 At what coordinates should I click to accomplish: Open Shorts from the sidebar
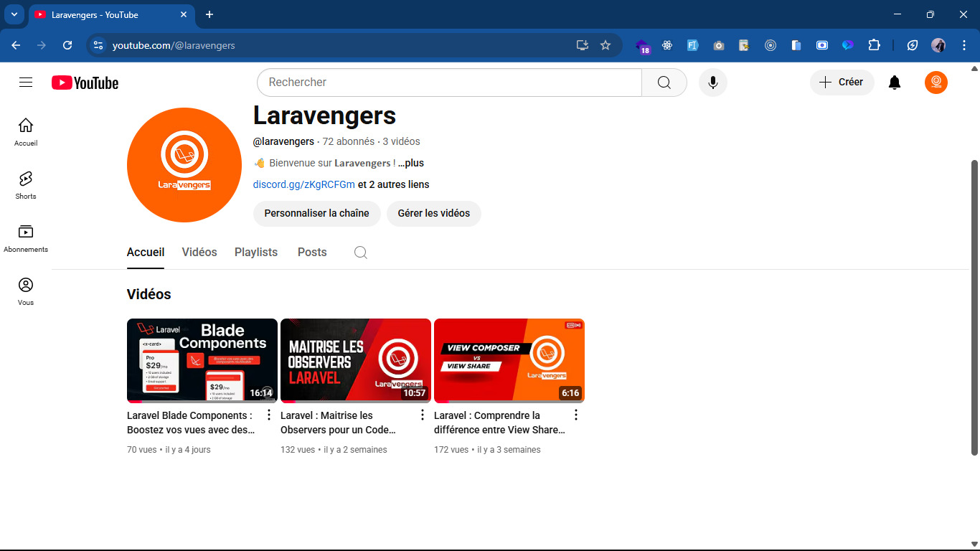26,185
